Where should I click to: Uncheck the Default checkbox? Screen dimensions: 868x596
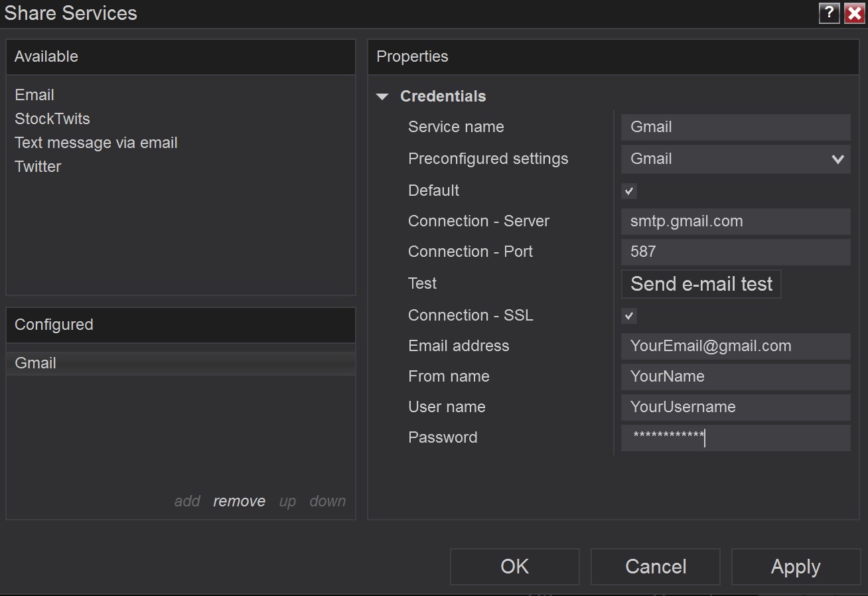point(628,191)
